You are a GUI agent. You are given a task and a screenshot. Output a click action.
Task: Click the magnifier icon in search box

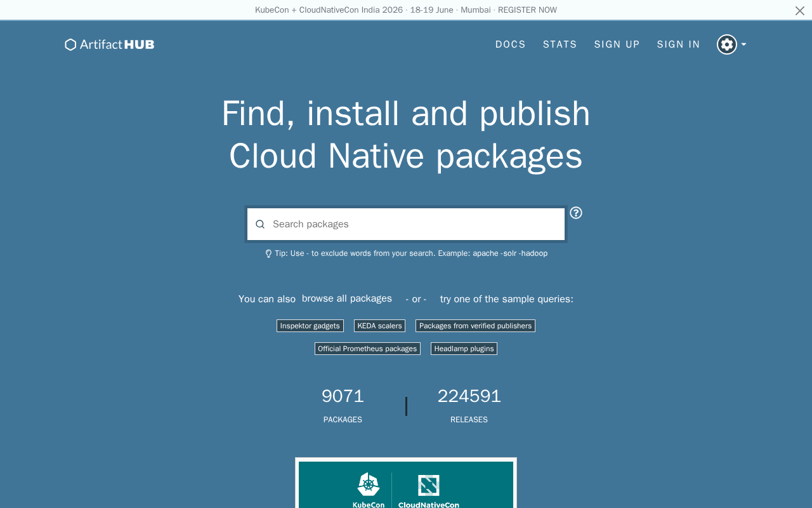pos(260,224)
